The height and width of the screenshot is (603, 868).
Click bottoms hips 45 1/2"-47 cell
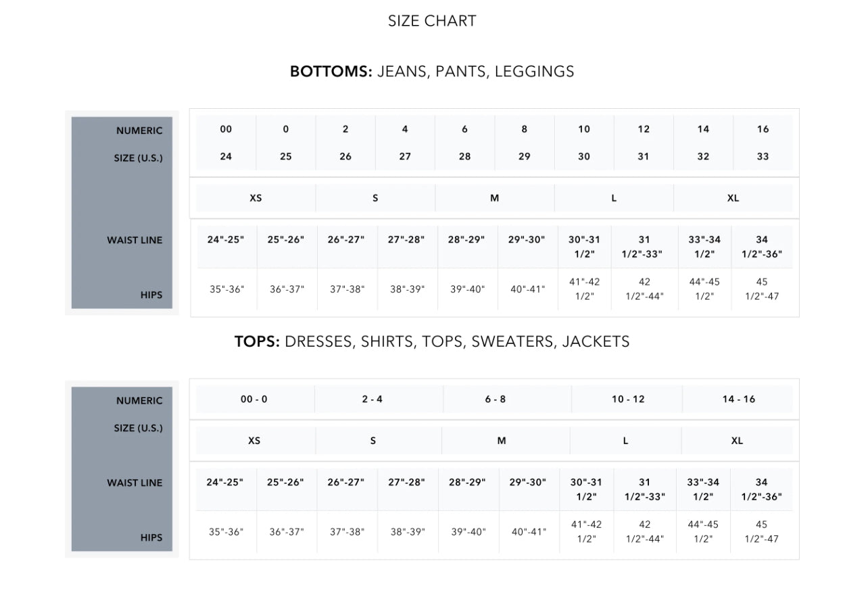[762, 289]
